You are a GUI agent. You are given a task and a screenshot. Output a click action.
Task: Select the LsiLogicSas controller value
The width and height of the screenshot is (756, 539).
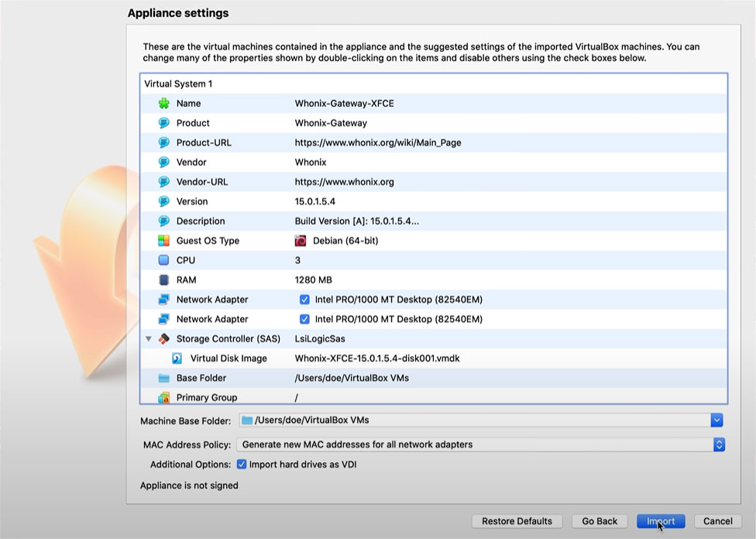[320, 338]
